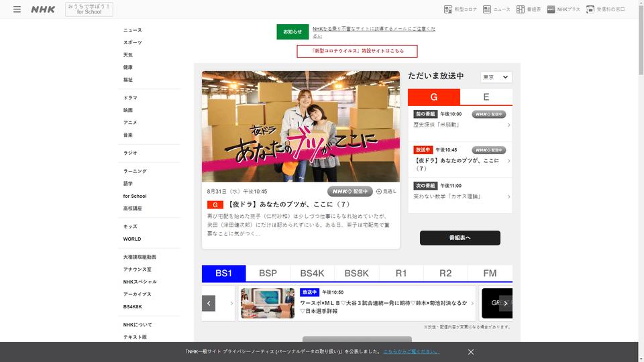Image resolution: width=644 pixels, height=362 pixels.
Task: Open the 新型コロナウイルス特設サイト link
Action: 357,51
